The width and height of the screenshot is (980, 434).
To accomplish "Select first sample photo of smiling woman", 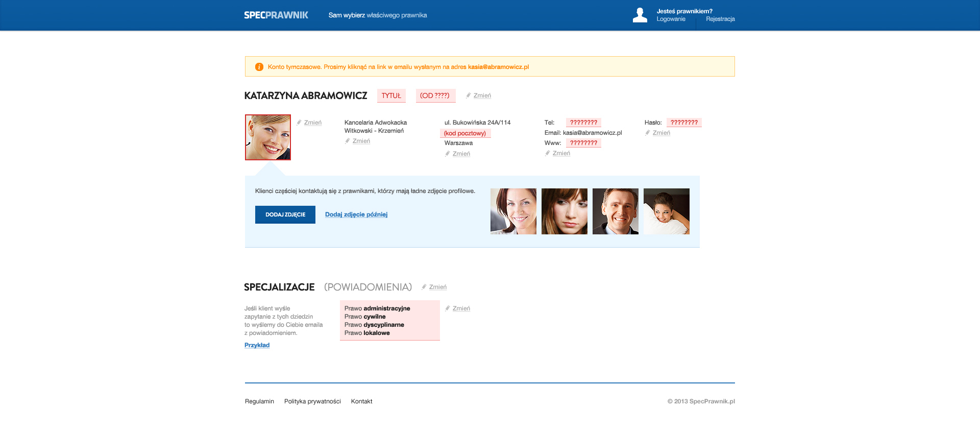I will pyautogui.click(x=513, y=211).
